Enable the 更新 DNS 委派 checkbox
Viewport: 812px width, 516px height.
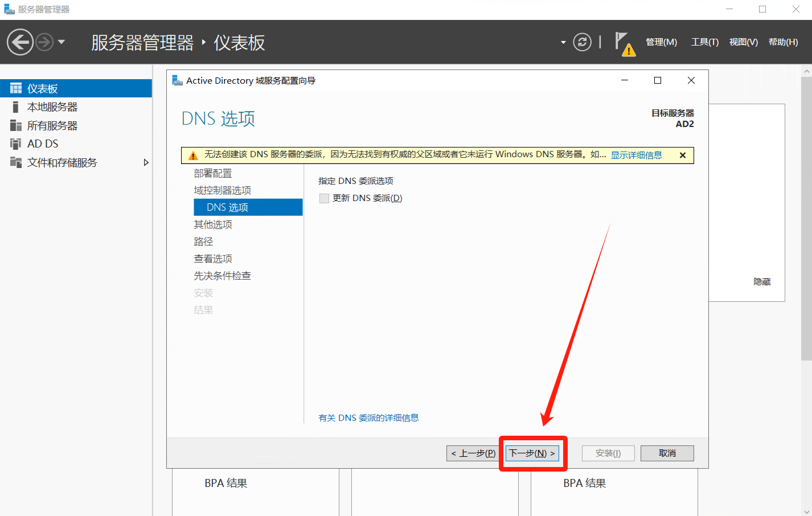click(x=325, y=198)
